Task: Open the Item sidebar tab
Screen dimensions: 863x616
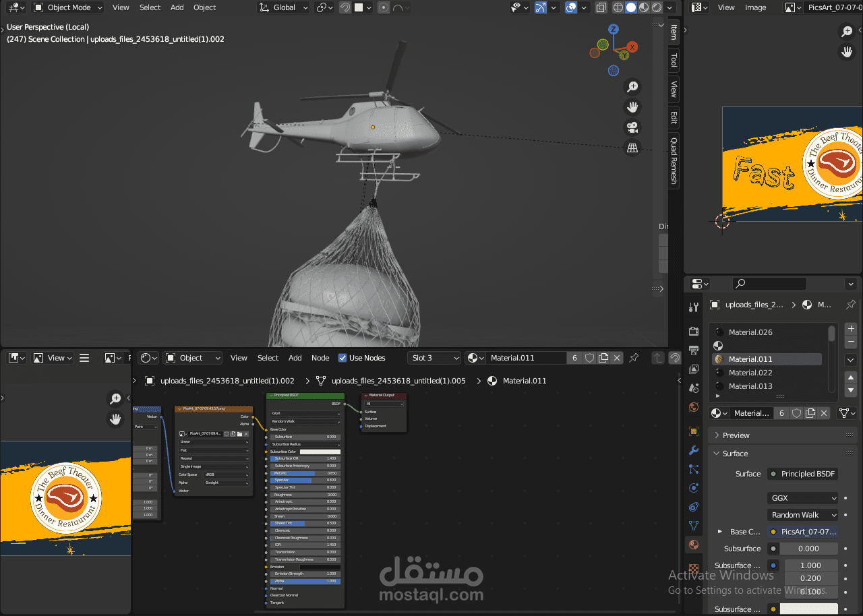Action: [674, 32]
